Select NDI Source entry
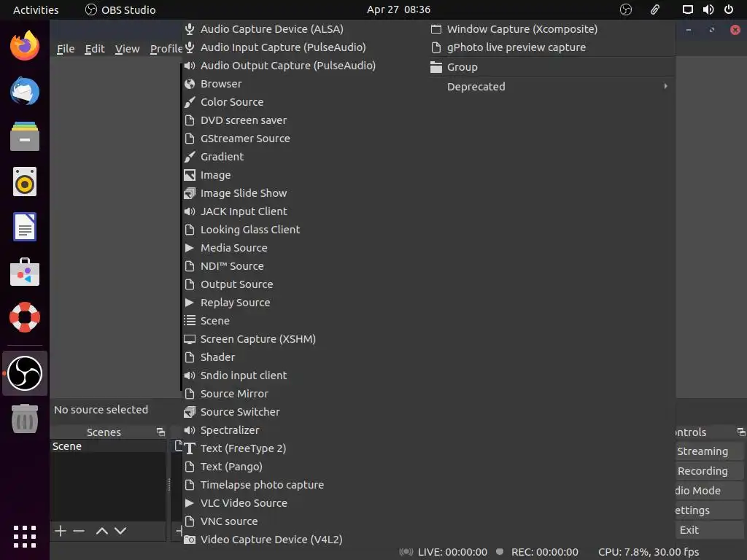 tap(305, 266)
